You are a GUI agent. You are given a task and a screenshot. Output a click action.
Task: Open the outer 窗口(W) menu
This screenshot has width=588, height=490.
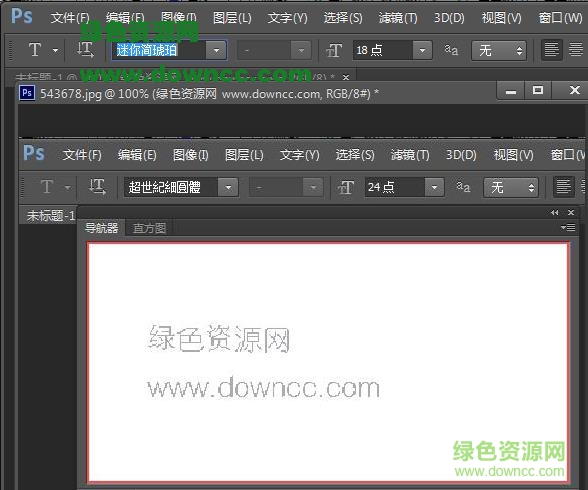[x=560, y=18]
